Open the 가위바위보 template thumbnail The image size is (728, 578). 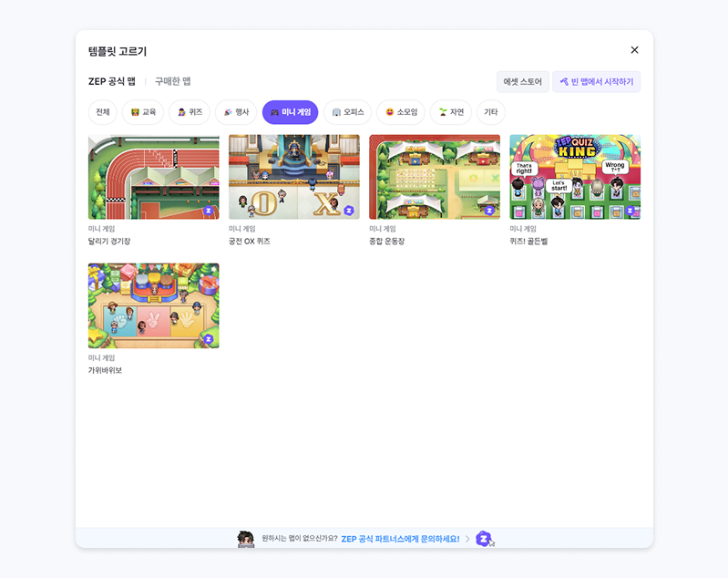click(154, 305)
